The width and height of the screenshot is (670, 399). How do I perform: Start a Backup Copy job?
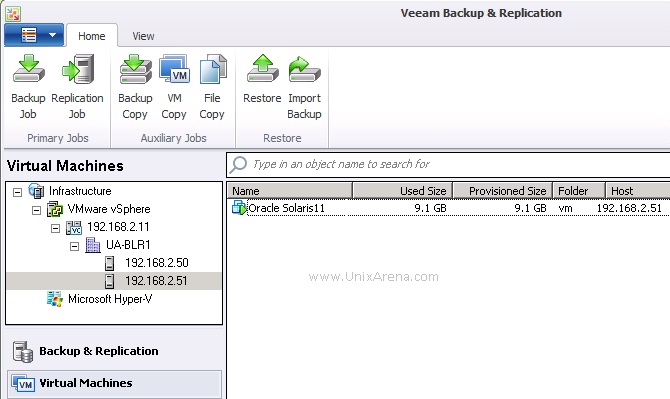click(135, 87)
